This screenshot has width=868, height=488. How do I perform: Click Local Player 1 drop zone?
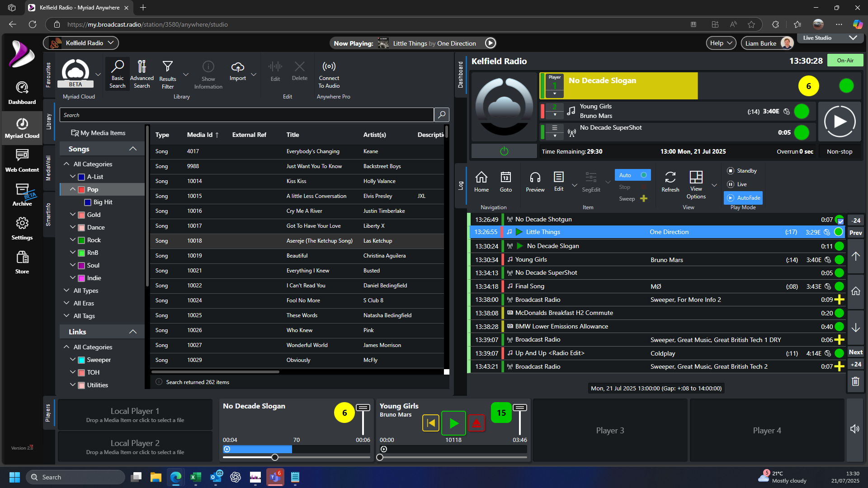pos(135,415)
